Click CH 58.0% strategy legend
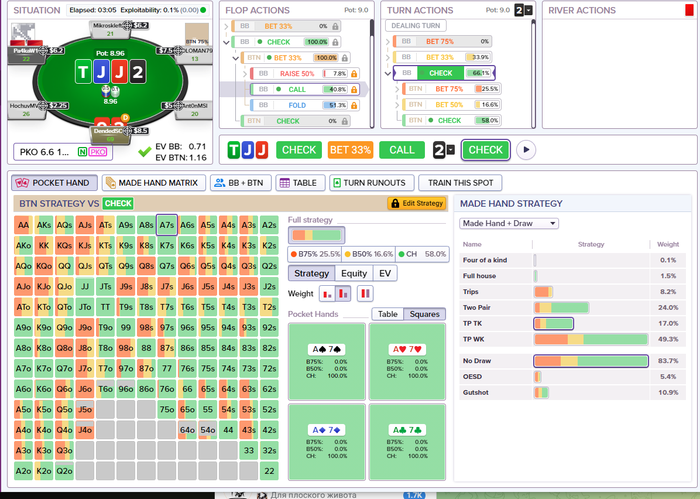Screen dimensions: 700x499 pyautogui.click(x=421, y=254)
